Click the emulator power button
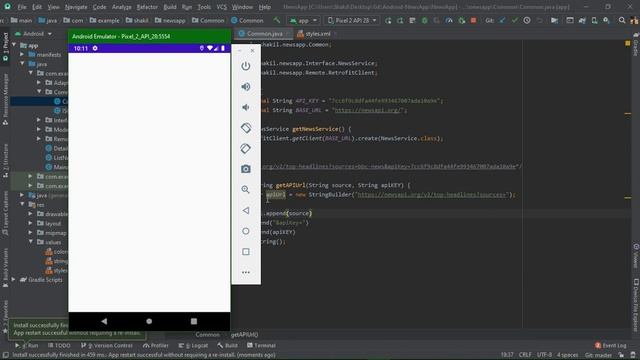 [x=246, y=66]
